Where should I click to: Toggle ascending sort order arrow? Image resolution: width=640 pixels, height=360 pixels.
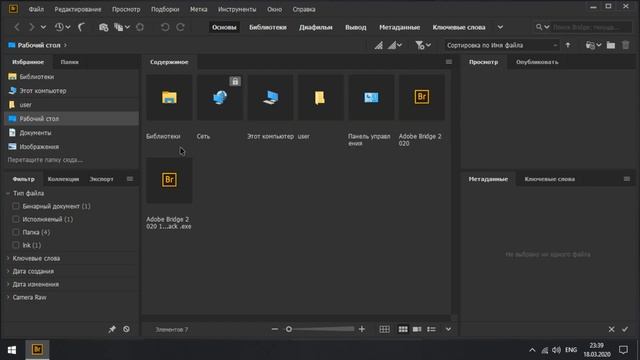(x=568, y=45)
